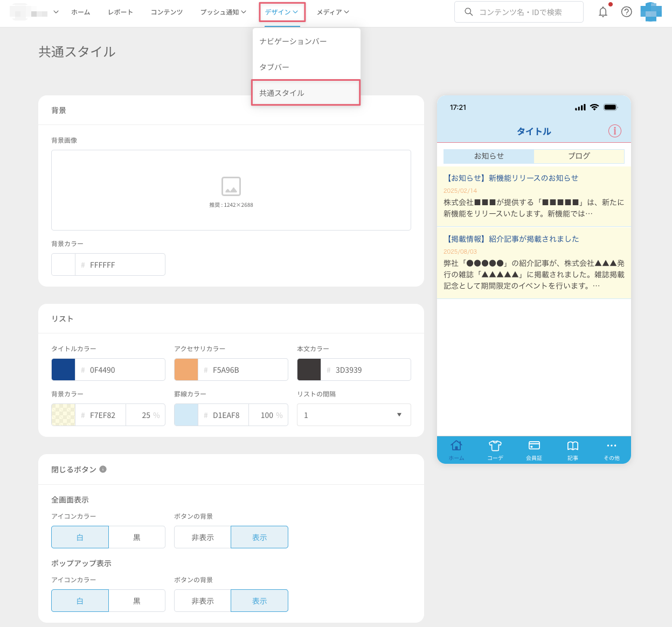Tap the その他 dots icon in preview
Image resolution: width=672 pixels, height=627 pixels.
tap(612, 445)
